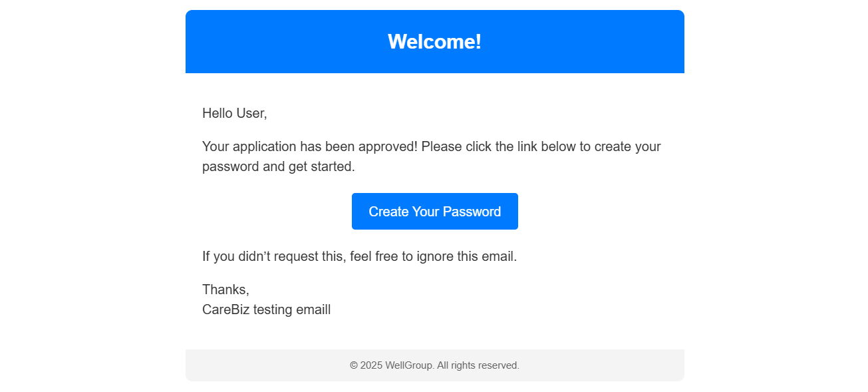Click "All rights reserved." footer text
This screenshot has height=392, width=868.
[478, 366]
